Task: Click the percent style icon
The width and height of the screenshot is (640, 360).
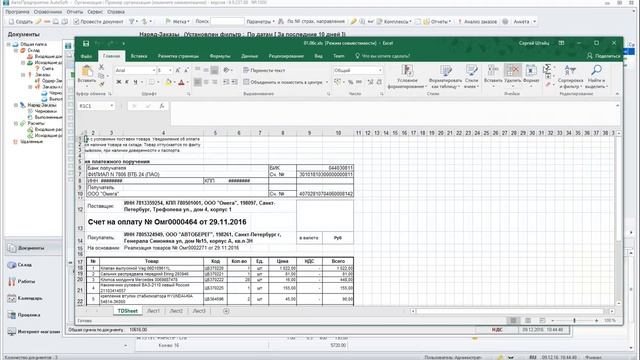Action: pos(350,82)
